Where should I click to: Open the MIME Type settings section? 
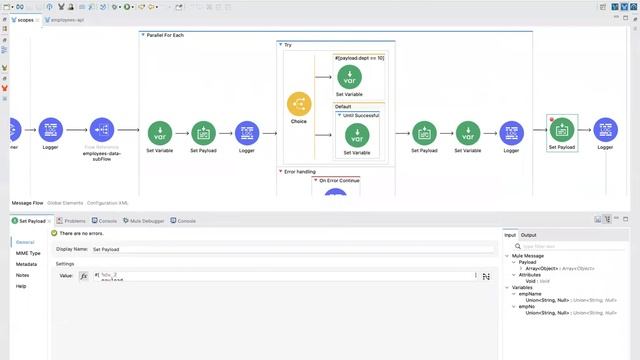coord(28,253)
